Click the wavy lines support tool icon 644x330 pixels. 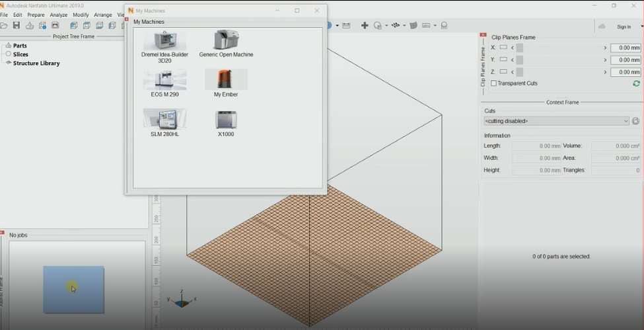396,26
